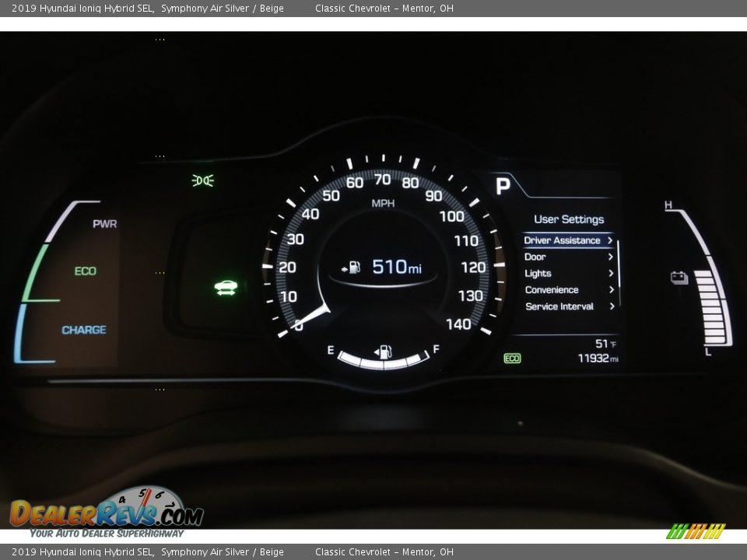Select the 70 speedometer mark
747x560 pixels.
[x=383, y=180]
